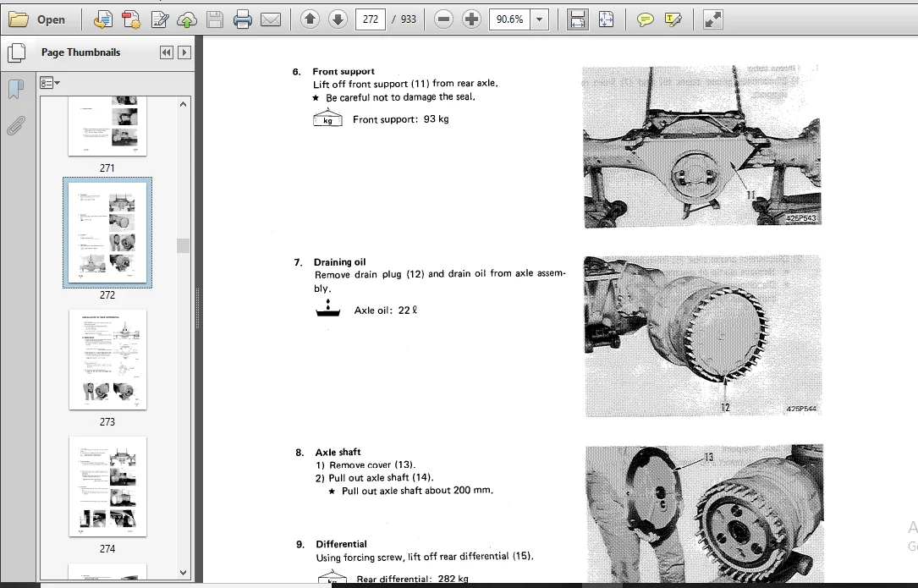Click the text "Pull out axle shaft (14)."
This screenshot has height=588, width=918.
381,478
